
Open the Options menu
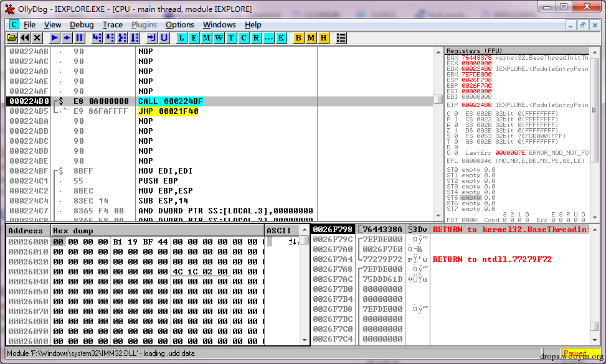tap(180, 25)
